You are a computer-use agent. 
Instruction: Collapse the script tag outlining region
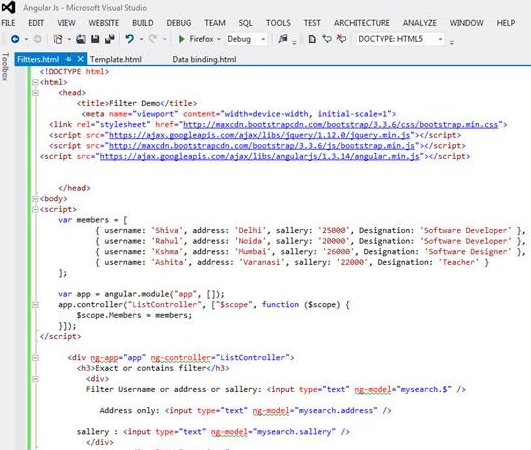pyautogui.click(x=35, y=210)
